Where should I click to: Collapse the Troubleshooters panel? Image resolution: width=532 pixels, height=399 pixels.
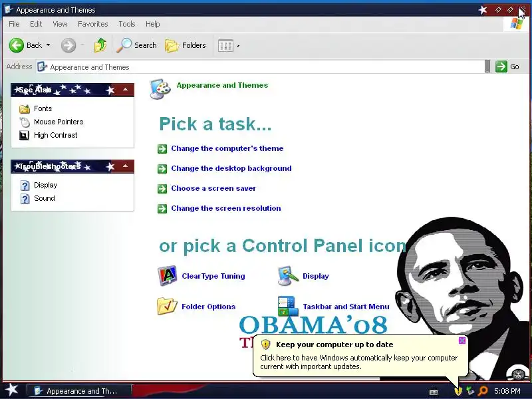pyautogui.click(x=125, y=166)
